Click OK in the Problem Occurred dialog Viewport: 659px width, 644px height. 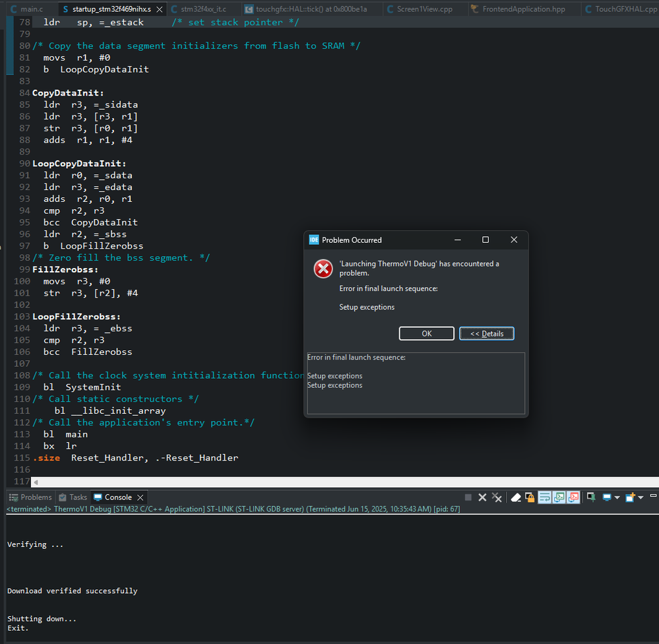(427, 333)
